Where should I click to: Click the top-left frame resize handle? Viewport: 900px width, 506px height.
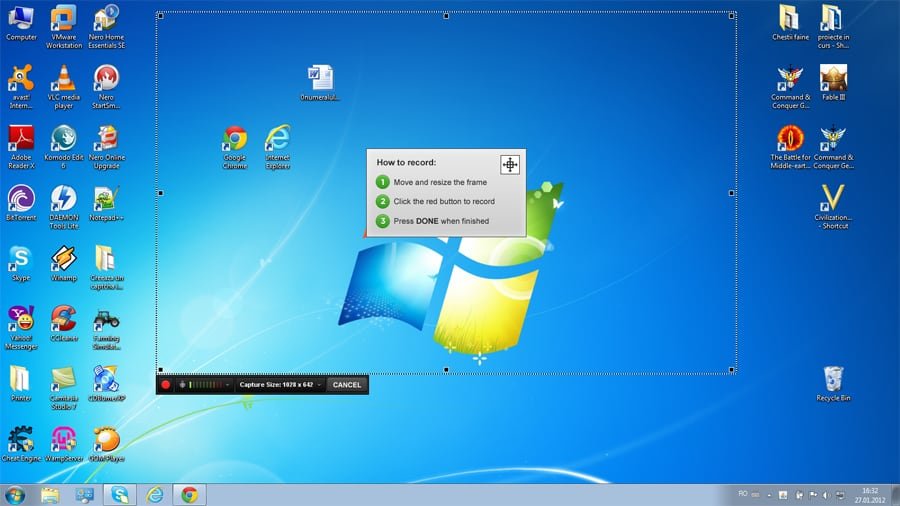pos(160,16)
